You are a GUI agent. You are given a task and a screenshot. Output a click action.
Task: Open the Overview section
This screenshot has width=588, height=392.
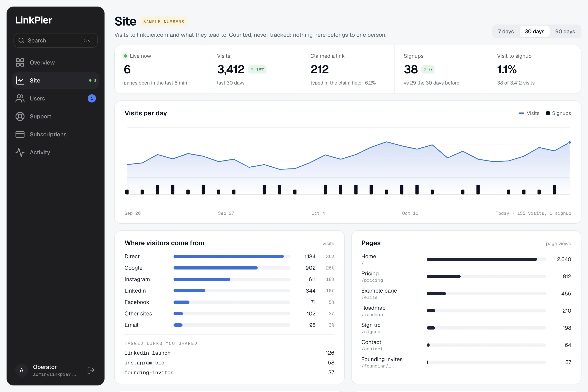(x=56, y=62)
